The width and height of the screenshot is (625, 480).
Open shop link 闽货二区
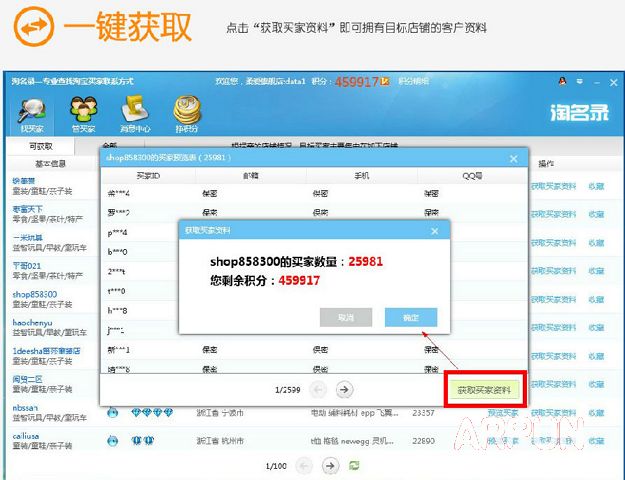27,379
